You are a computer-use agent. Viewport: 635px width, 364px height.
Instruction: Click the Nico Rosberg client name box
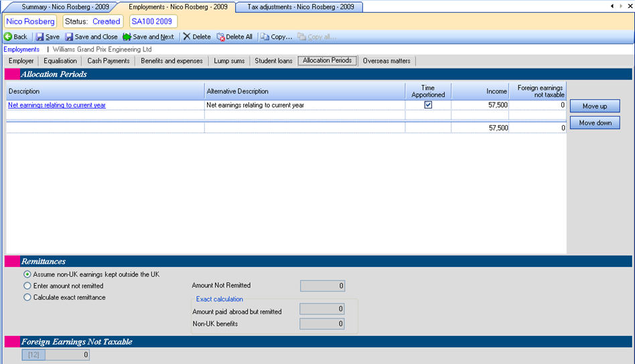[x=30, y=21]
